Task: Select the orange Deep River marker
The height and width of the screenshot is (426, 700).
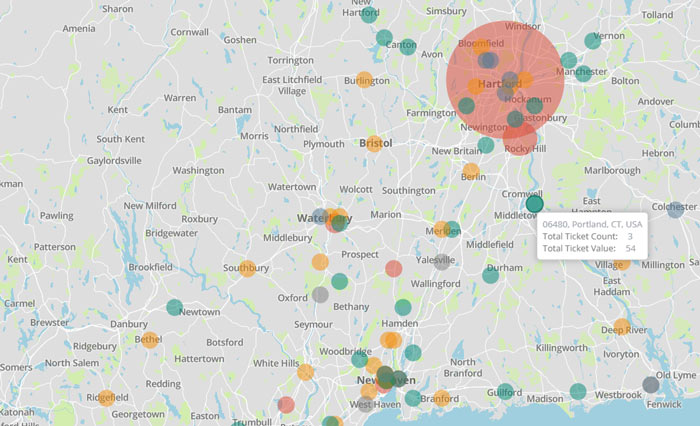Action: coord(621,327)
